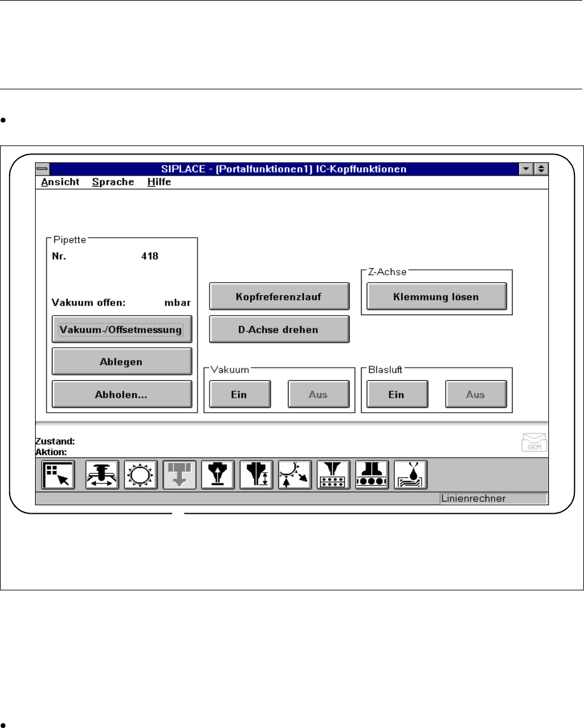Screen dimensions: 584x728
Task: Click the Ablegen button
Action: point(121,362)
